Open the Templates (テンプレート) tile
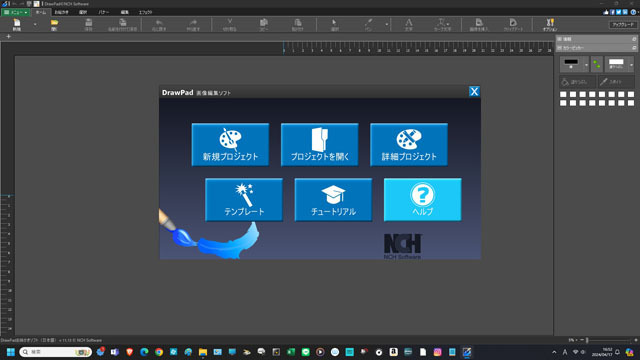This screenshot has width=640, height=360. tap(244, 200)
